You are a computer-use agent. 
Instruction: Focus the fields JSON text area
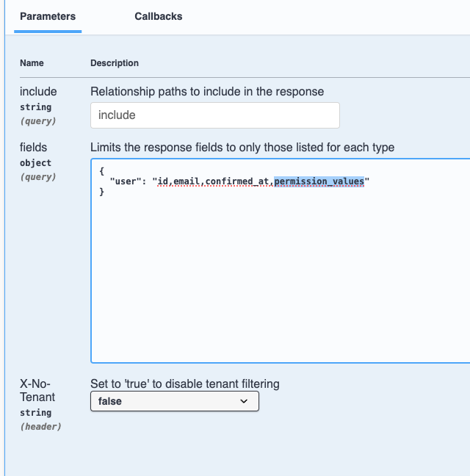click(x=279, y=279)
